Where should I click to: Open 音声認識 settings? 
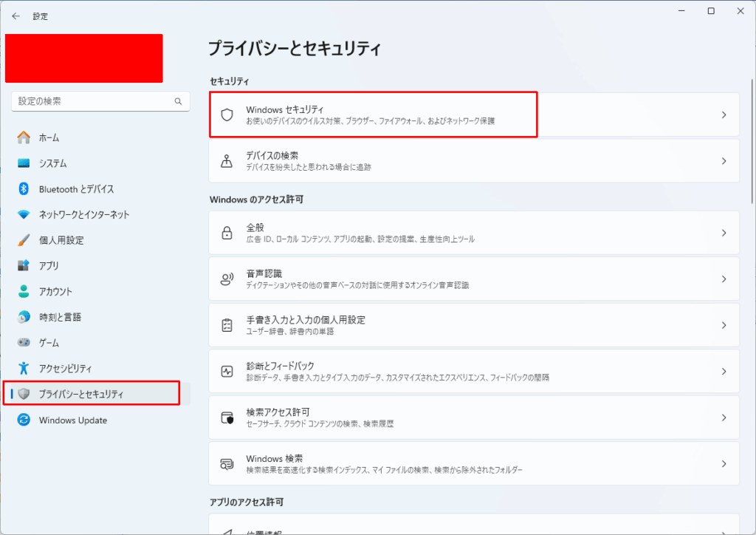click(474, 279)
